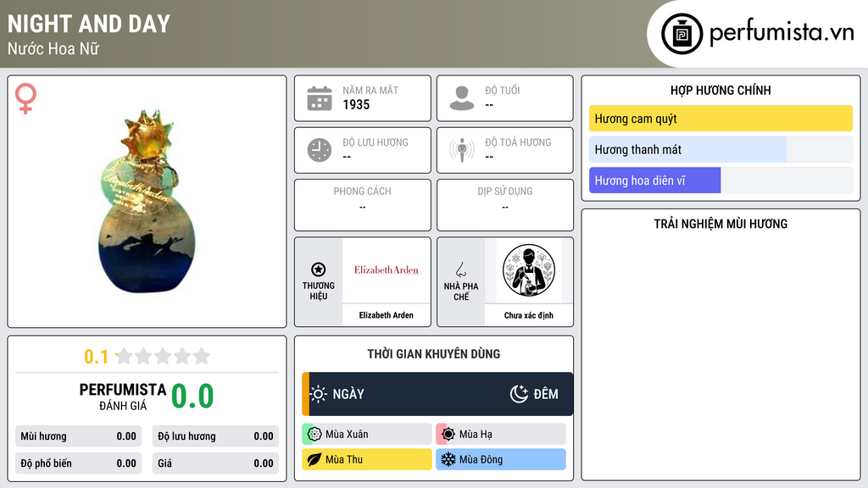Click the Nước Hoa Nữ subtitle
Screen dimensions: 868x488
pos(53,48)
